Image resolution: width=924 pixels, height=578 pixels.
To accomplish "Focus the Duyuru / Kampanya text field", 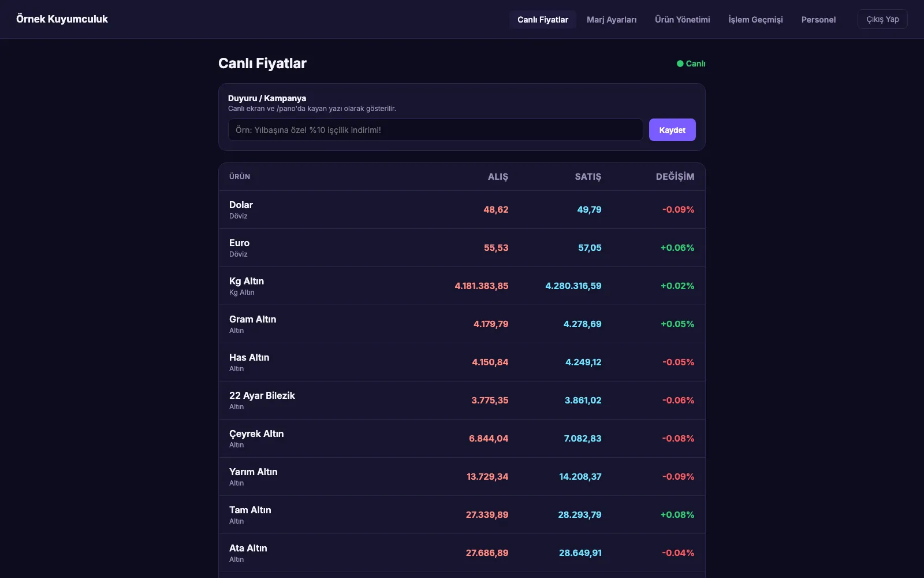I will (x=435, y=130).
